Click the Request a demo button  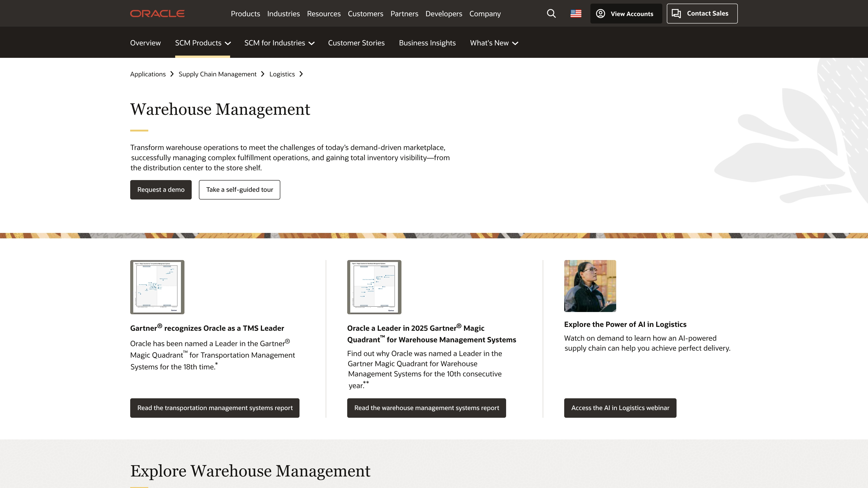pyautogui.click(x=161, y=190)
